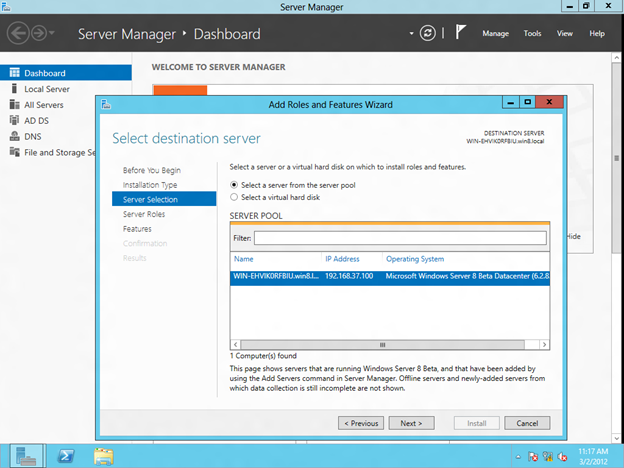Image resolution: width=624 pixels, height=468 pixels.
Task: Open the header breadcrumb dropdown arrow
Action: coord(411,34)
